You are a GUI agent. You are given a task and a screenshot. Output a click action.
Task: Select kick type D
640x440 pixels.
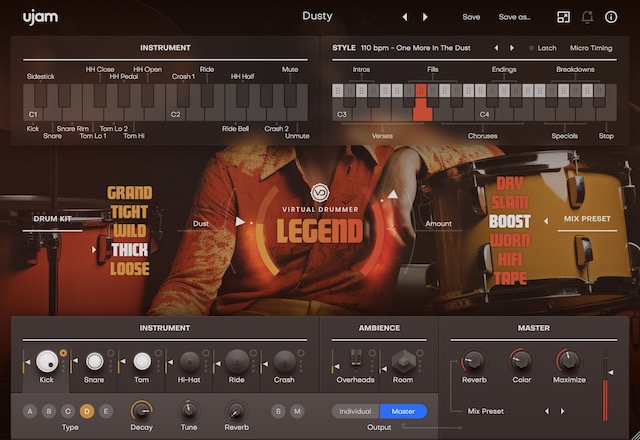86,411
